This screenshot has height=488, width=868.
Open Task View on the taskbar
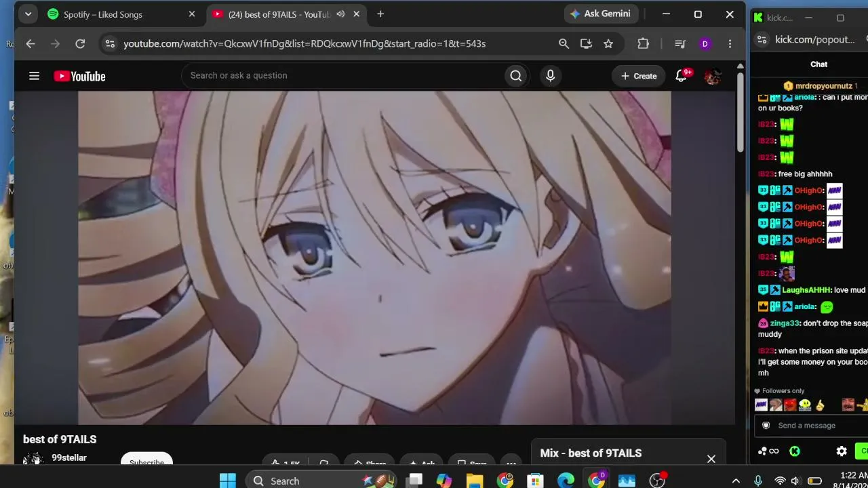[x=414, y=481]
